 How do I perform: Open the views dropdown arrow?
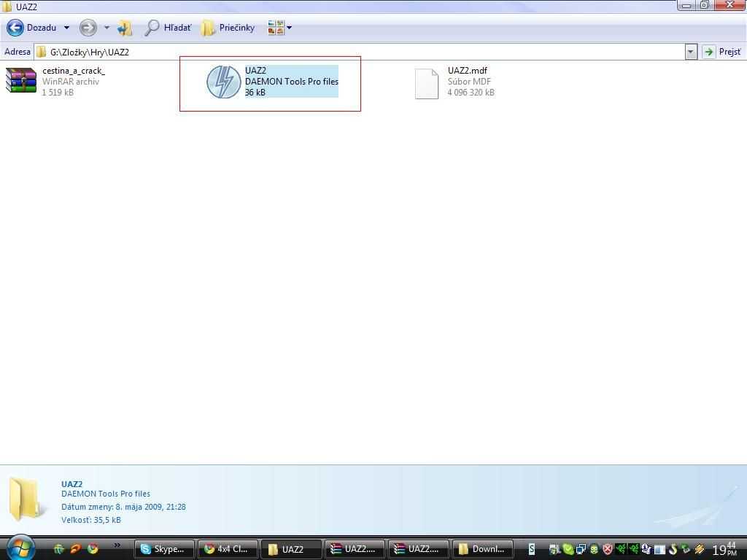[289, 28]
